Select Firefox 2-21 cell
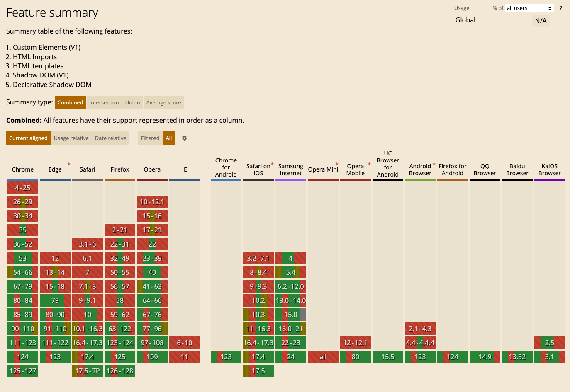The image size is (570, 392). click(x=120, y=230)
